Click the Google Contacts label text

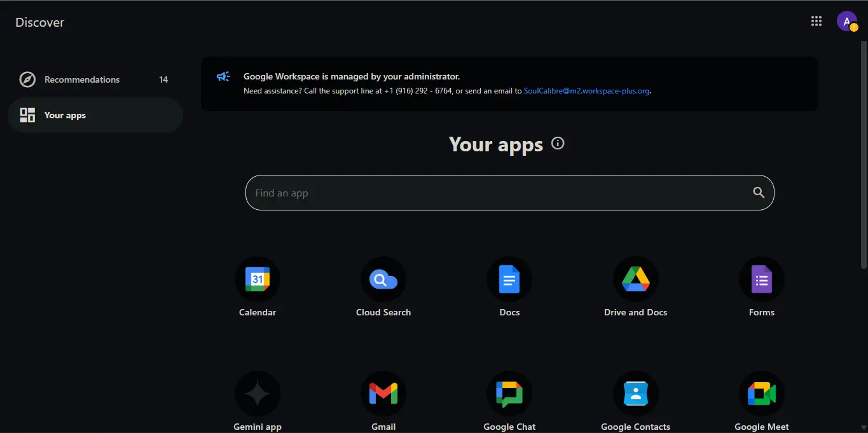[636, 427]
